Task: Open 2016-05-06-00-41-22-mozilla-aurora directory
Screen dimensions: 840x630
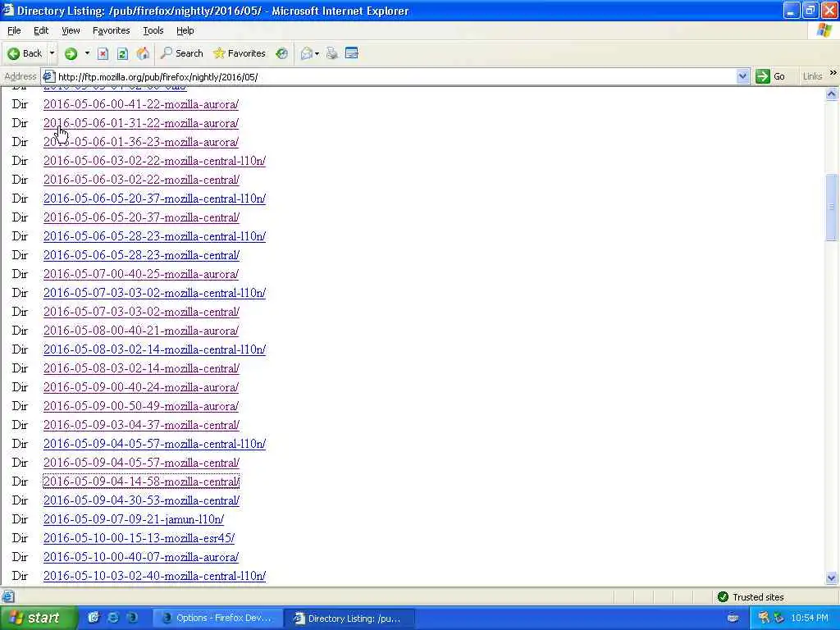Action: click(141, 104)
